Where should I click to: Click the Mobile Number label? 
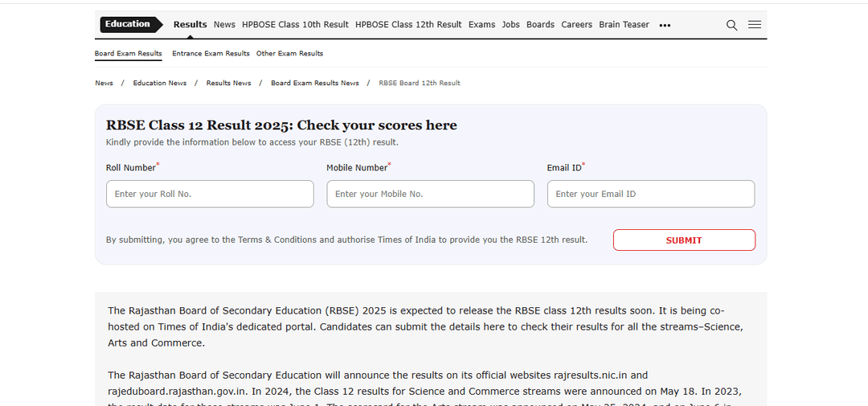(358, 167)
